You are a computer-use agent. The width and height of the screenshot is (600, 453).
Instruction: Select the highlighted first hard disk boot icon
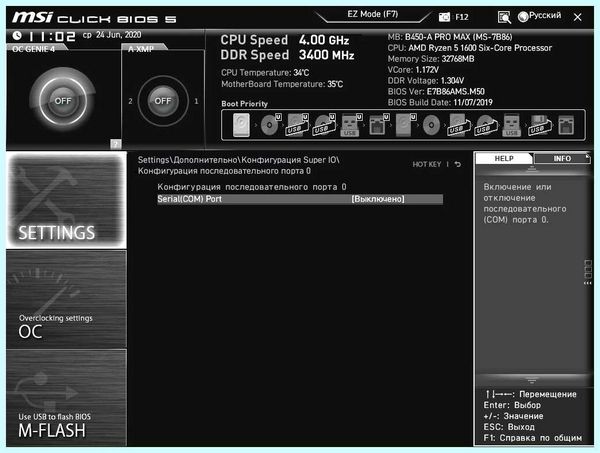click(x=241, y=125)
